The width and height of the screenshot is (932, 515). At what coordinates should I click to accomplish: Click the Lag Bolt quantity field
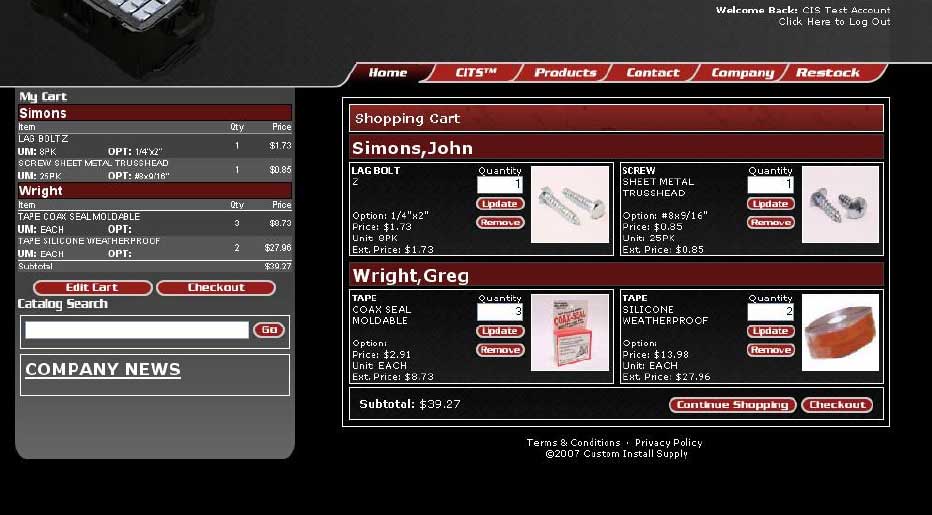pos(500,185)
